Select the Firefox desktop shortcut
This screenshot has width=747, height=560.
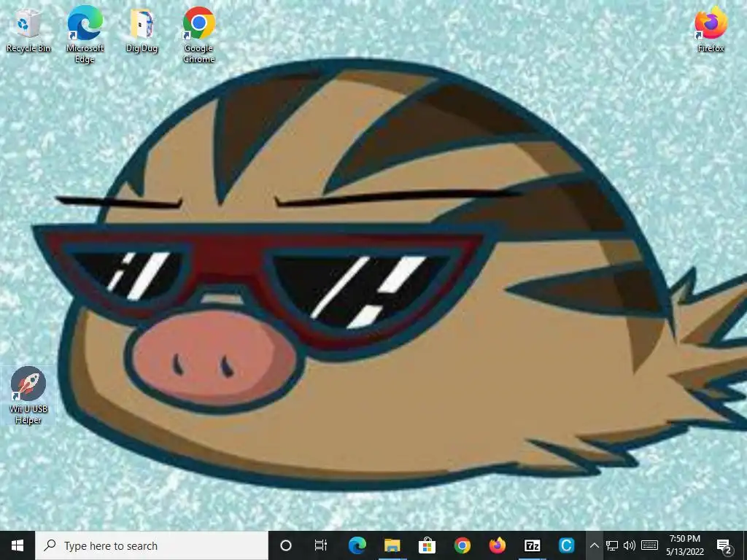point(711,31)
